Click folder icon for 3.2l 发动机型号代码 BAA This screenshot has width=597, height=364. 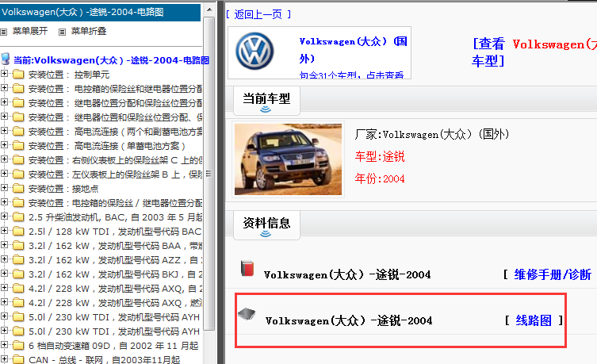coord(18,246)
